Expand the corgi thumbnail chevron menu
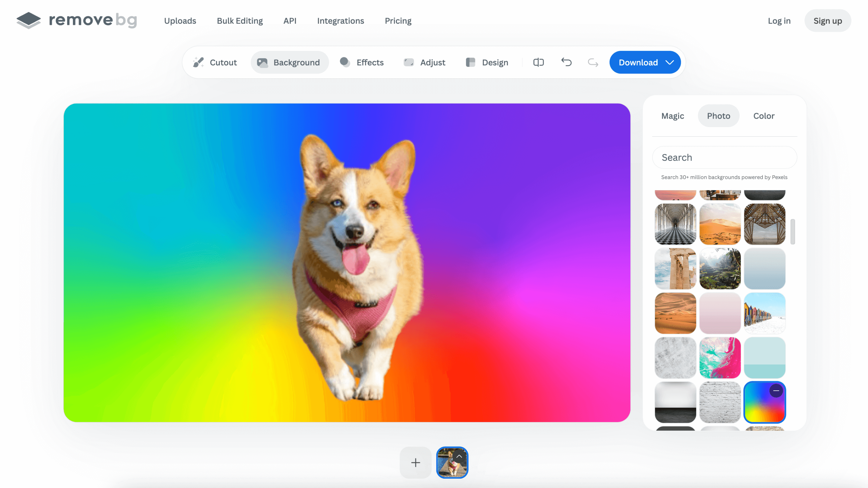 459,456
